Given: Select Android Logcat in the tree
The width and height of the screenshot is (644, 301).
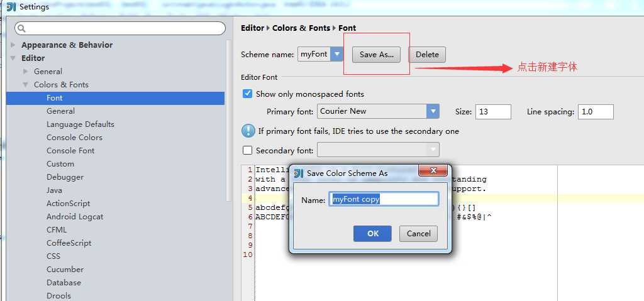Looking at the screenshot, I should (x=75, y=216).
